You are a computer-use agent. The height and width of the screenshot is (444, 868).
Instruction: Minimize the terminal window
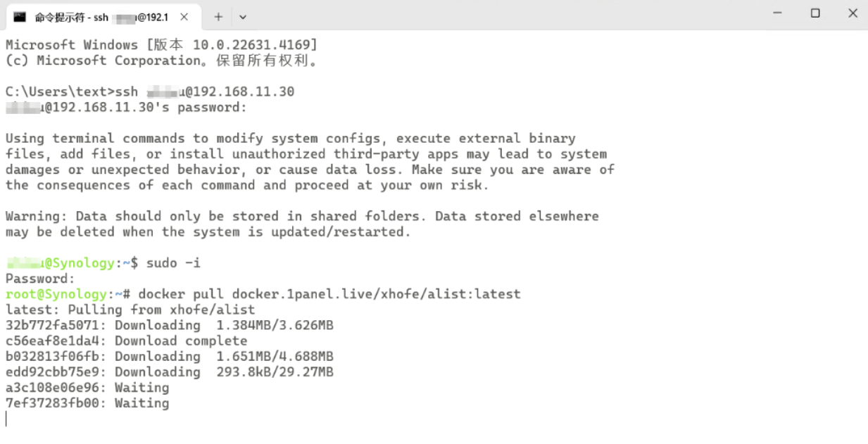click(x=777, y=13)
